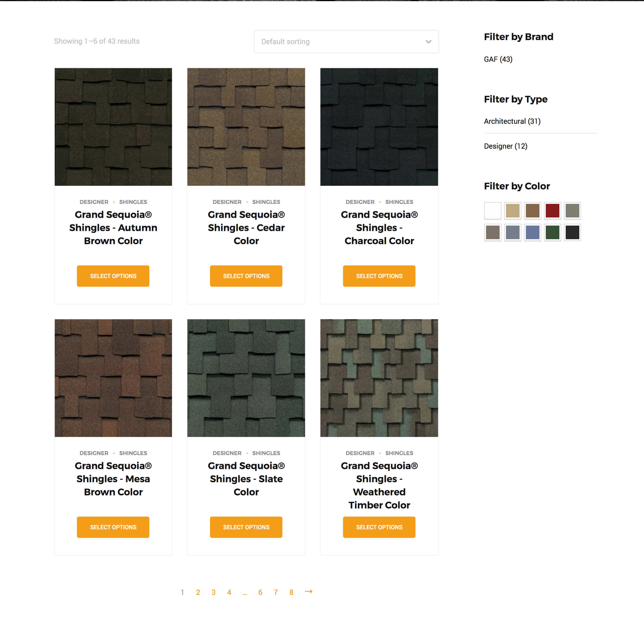644x644 pixels.
Task: Choose the black color swatch filter
Action: pyautogui.click(x=572, y=232)
